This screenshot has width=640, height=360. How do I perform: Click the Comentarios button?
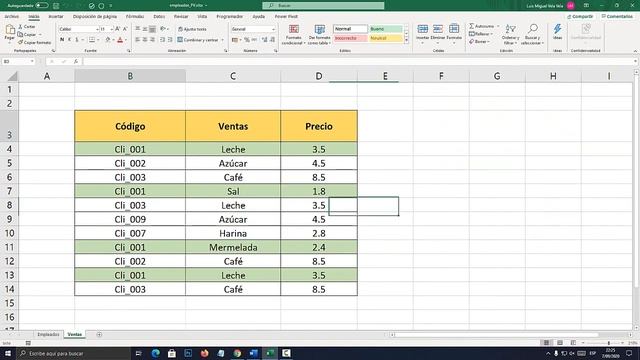617,16
